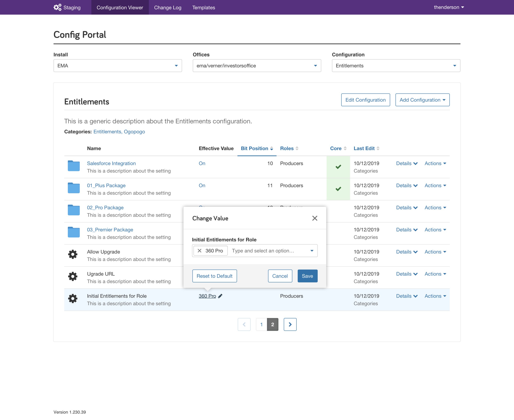
Task: Click the Edit Configuration button
Action: [x=366, y=100]
